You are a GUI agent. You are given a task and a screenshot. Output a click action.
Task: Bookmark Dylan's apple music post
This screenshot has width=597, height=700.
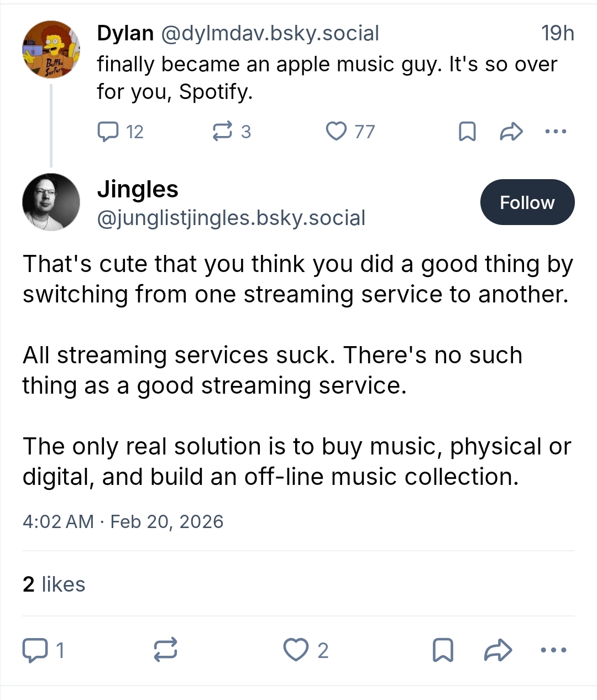[x=468, y=132]
